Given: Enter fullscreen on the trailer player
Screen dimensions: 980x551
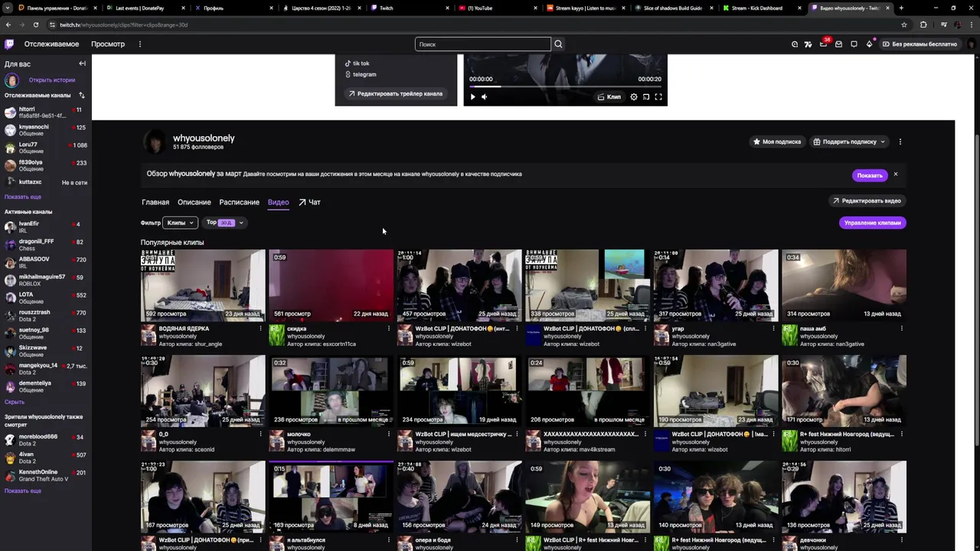Looking at the screenshot, I should coord(658,97).
